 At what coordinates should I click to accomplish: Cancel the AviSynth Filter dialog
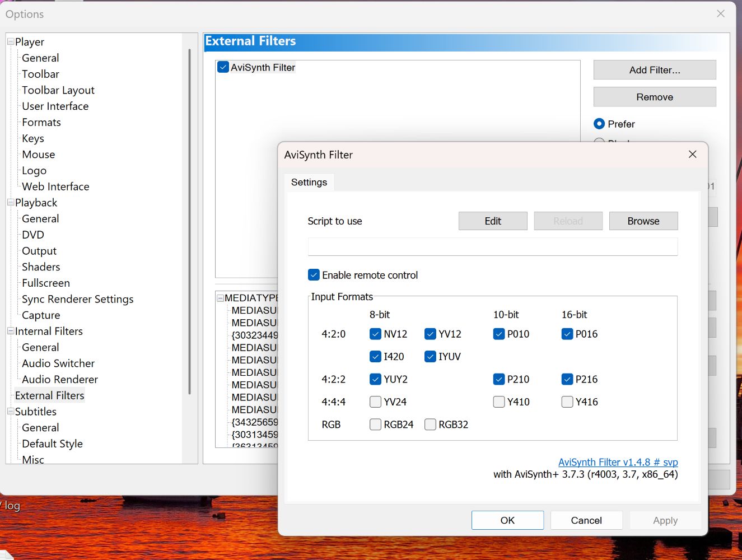(586, 520)
